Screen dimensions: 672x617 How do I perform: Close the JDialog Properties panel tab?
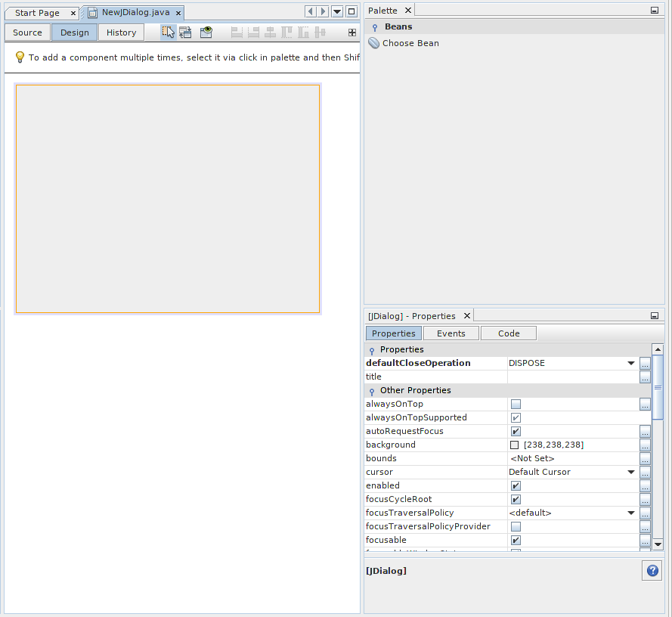click(x=467, y=315)
